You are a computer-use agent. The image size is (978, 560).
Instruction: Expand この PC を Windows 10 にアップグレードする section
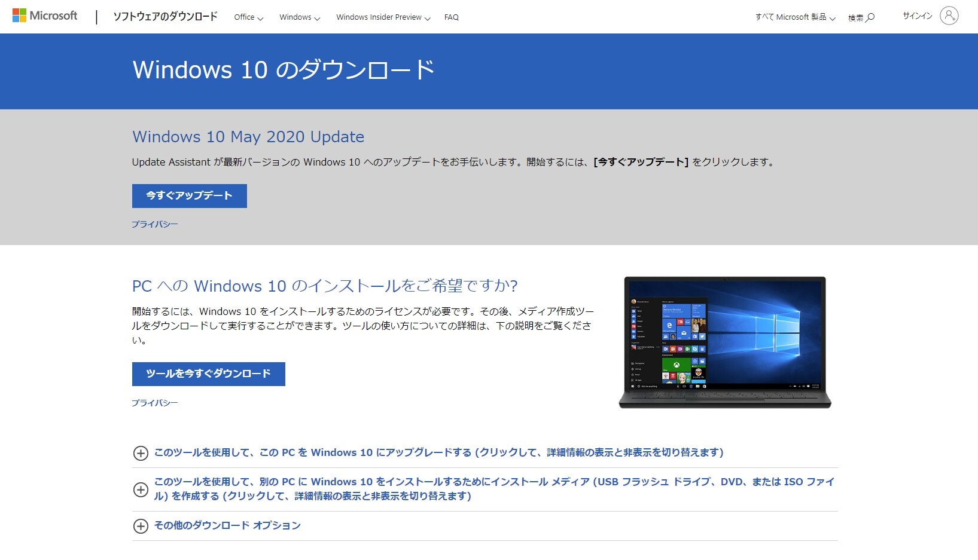(x=439, y=452)
